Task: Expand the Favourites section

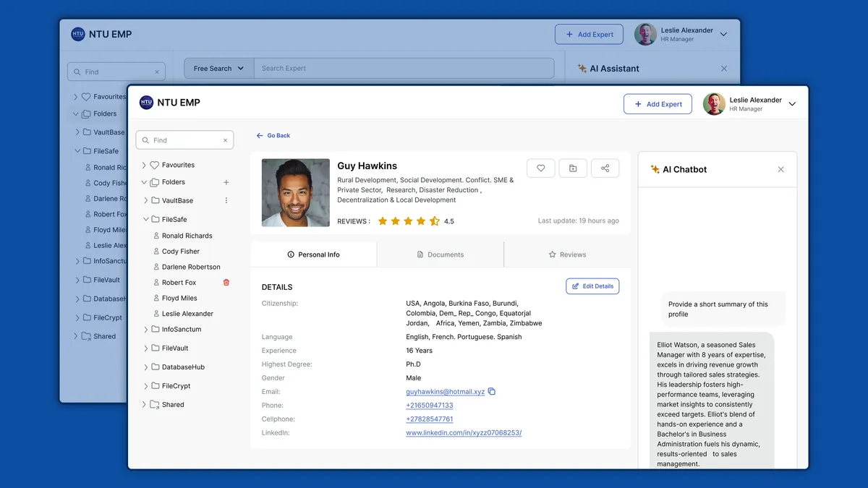Action: (144, 165)
